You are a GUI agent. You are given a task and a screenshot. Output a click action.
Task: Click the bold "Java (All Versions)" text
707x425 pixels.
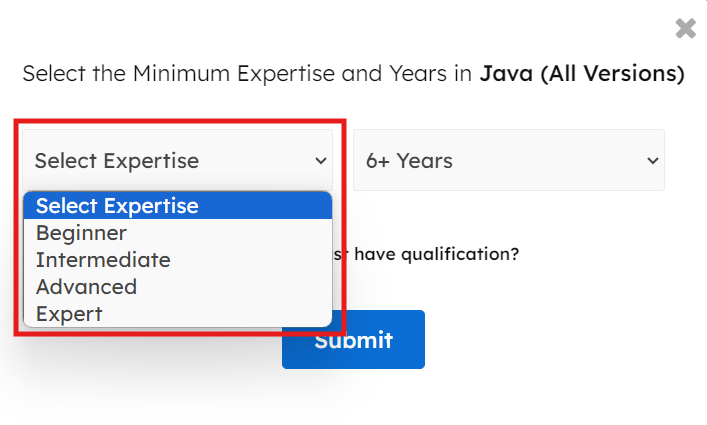point(582,74)
